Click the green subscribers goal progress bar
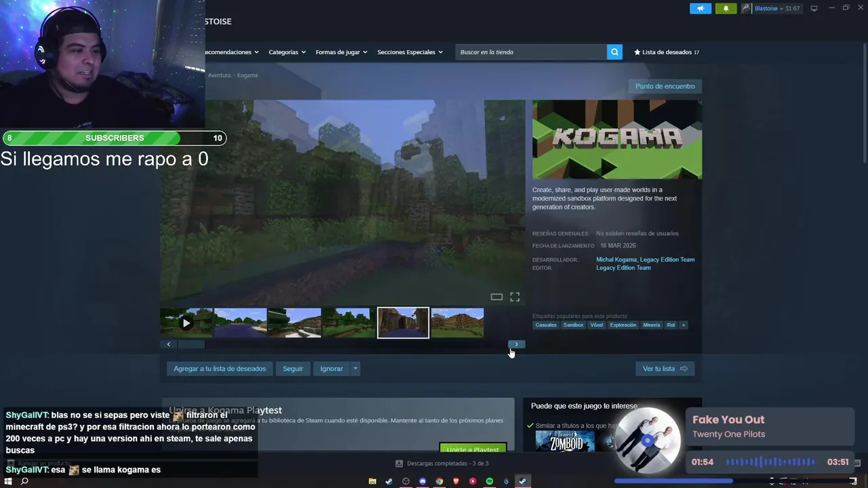The image size is (868, 488). 114,138
